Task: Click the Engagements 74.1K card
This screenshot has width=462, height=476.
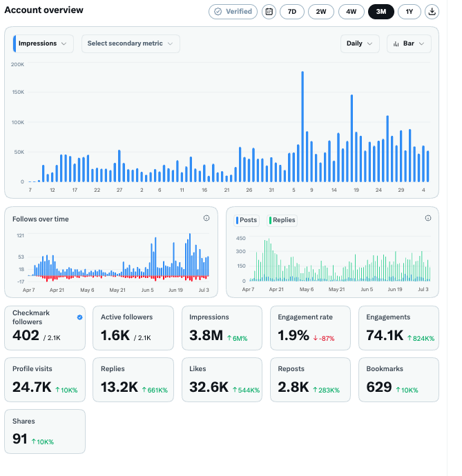Action: click(398, 328)
